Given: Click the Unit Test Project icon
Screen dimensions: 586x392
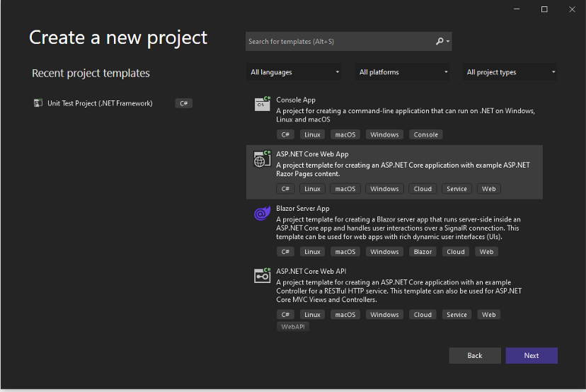Looking at the screenshot, I should coord(38,103).
